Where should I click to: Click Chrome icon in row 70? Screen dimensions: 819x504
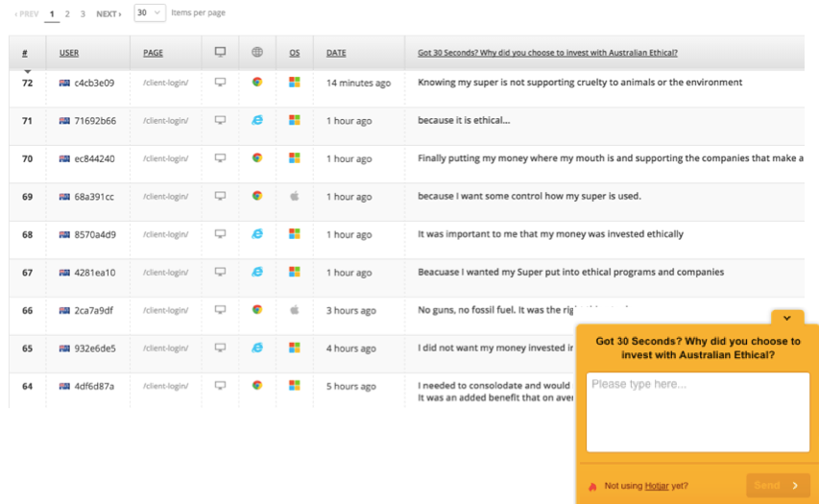[257, 157]
